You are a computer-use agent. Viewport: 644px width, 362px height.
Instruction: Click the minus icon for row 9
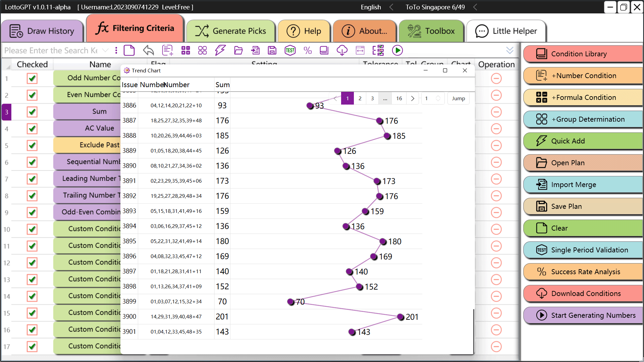tap(496, 213)
